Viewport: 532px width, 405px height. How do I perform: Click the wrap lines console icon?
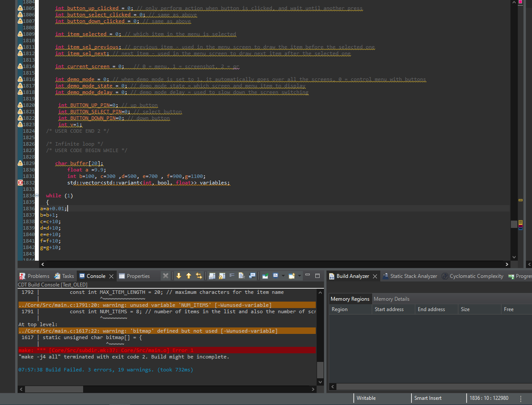(232, 276)
